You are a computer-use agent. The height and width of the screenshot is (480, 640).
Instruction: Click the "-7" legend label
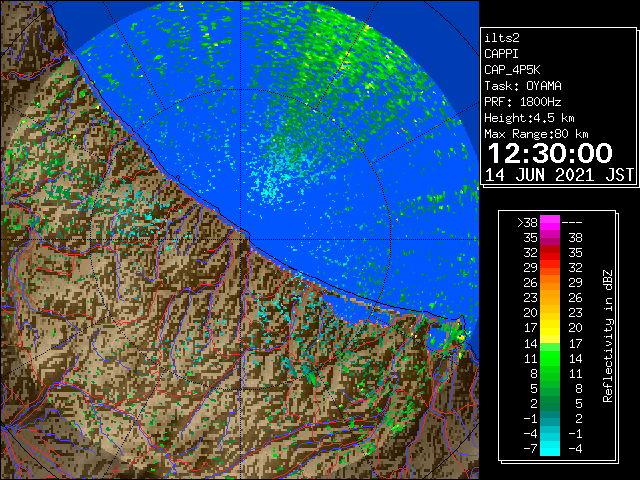[530, 449]
